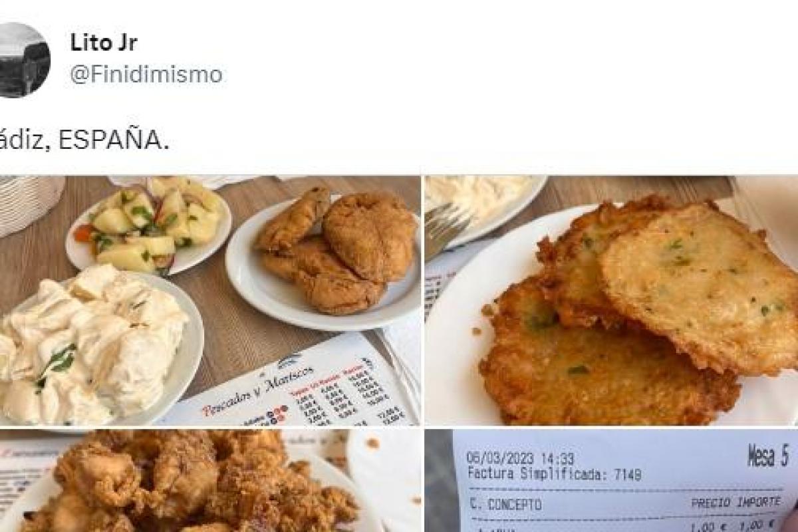Click the Mesa 5 label on receipt
Screen dimensions: 798x532
tap(767, 457)
